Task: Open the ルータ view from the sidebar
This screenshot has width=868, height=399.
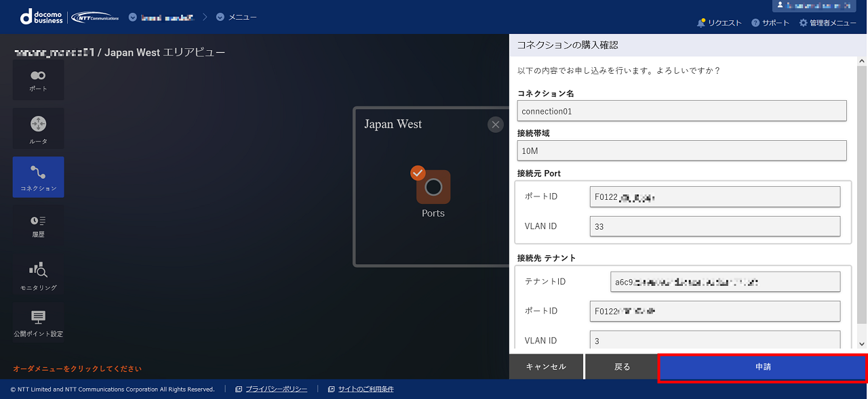Action: click(38, 128)
